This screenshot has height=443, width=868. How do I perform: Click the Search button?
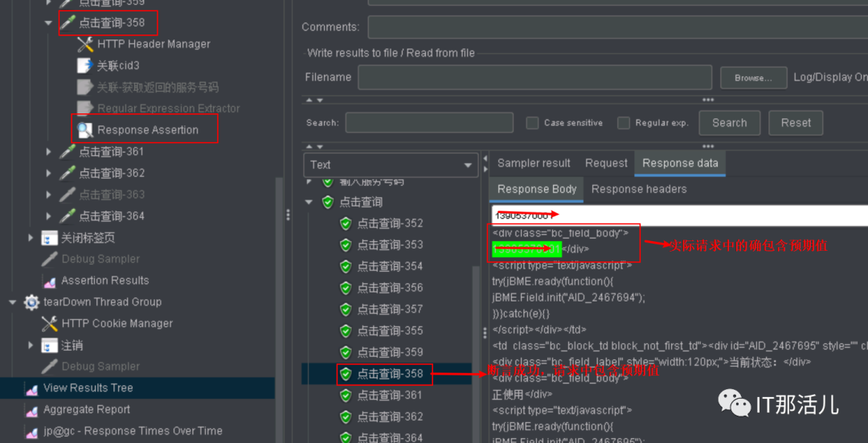[x=729, y=123]
